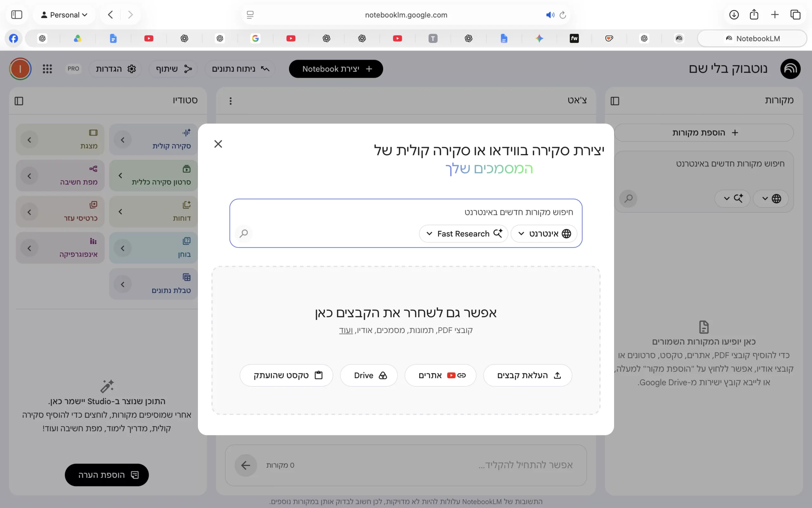Viewport: 812px width, 508px height.
Task: Click the chat message input field
Action: 436,465
